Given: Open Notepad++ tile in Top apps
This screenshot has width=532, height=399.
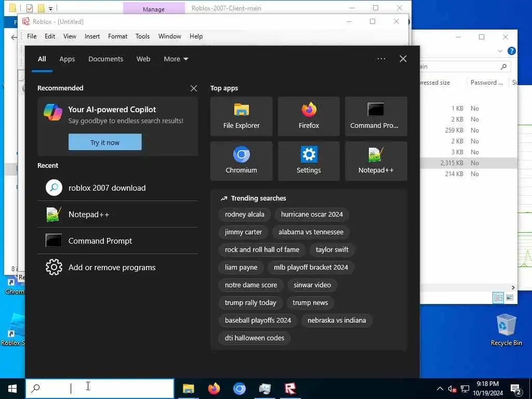Looking at the screenshot, I should coord(376,161).
